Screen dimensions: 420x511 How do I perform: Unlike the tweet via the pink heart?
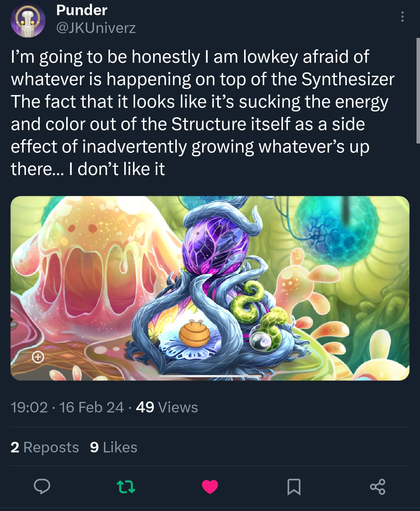click(210, 487)
